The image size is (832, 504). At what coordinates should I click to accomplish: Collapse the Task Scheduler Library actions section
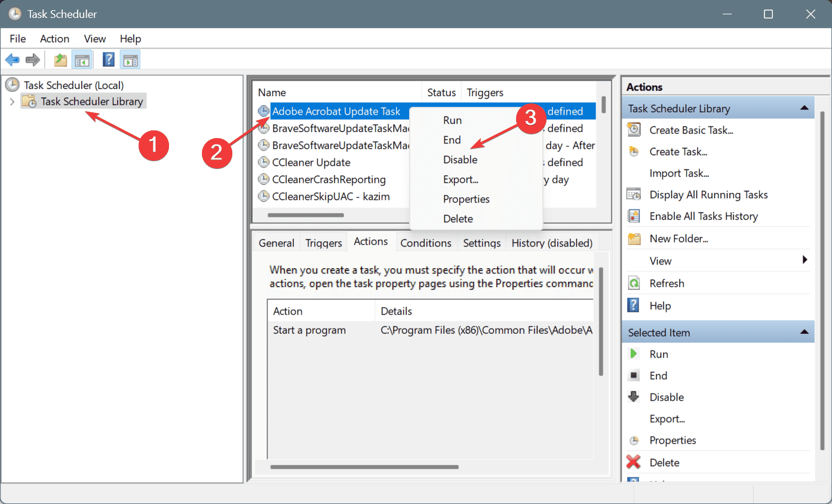click(804, 108)
